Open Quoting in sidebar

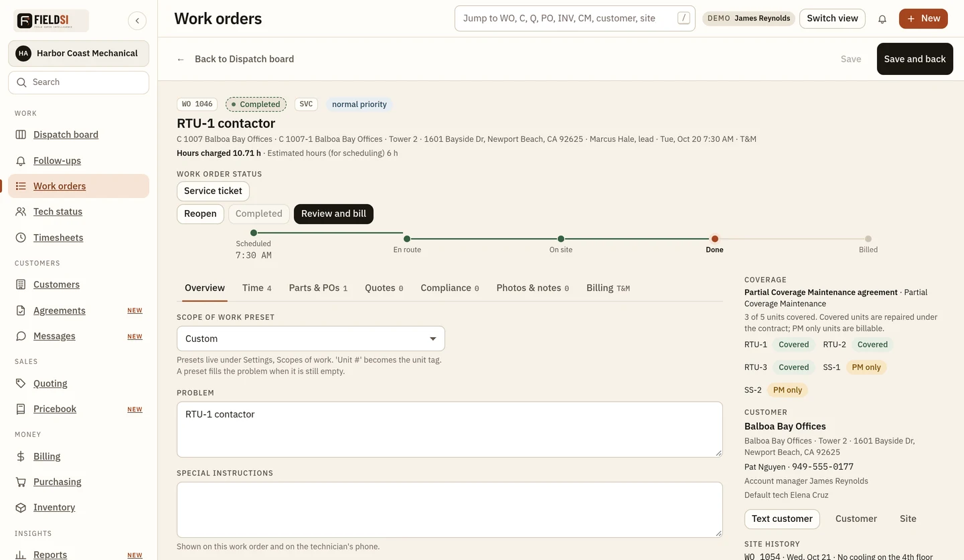78,383
